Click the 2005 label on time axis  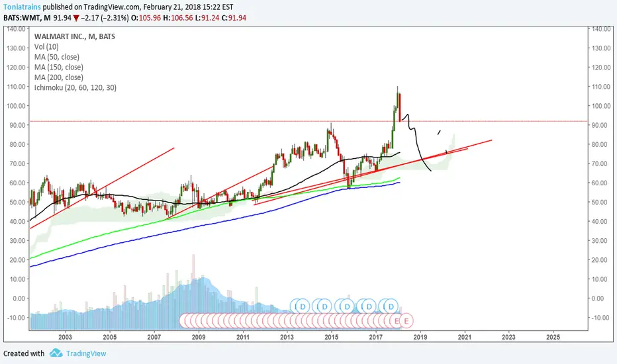tap(110, 337)
